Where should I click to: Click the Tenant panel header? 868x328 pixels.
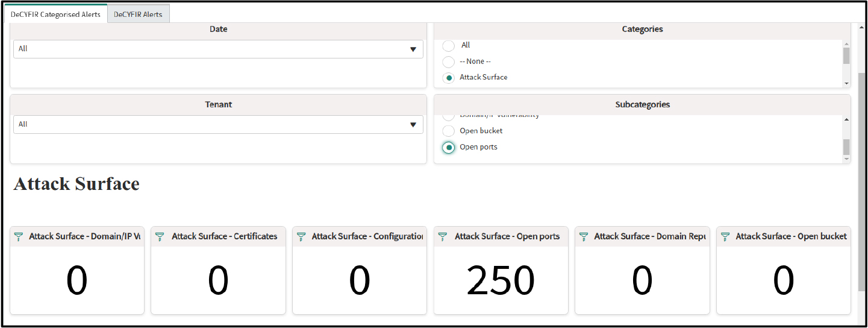coord(218,105)
